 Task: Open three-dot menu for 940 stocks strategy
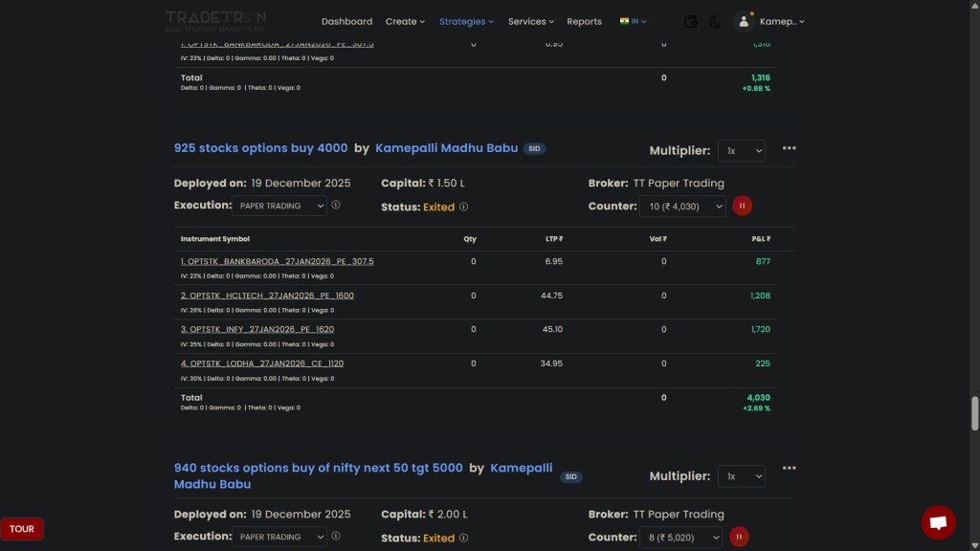789,468
